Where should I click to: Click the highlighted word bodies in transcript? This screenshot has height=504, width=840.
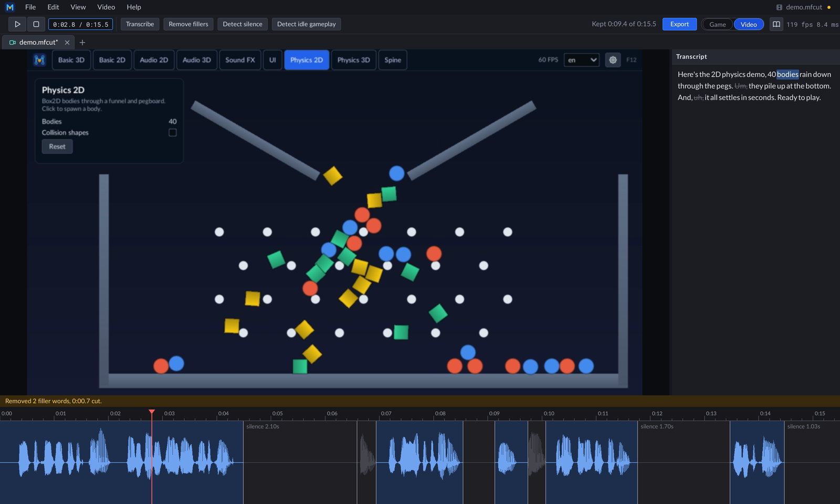pyautogui.click(x=787, y=75)
